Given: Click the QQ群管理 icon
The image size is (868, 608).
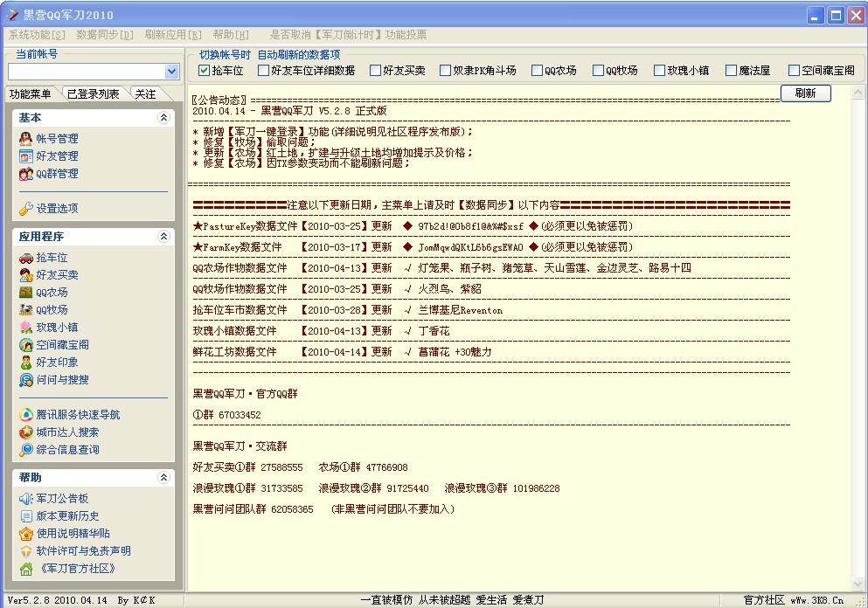Looking at the screenshot, I should coord(26,174).
